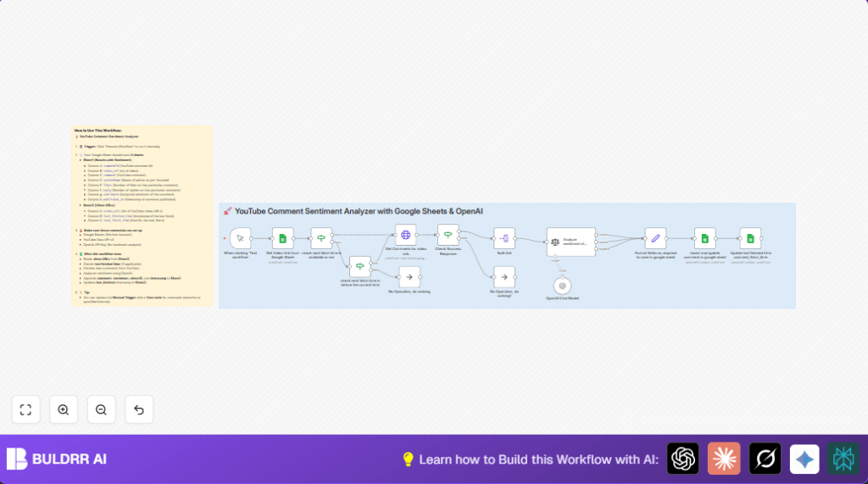Click the 'How to Use This Workflow' sticky note
Screen dimensions: 868x484
142,216
